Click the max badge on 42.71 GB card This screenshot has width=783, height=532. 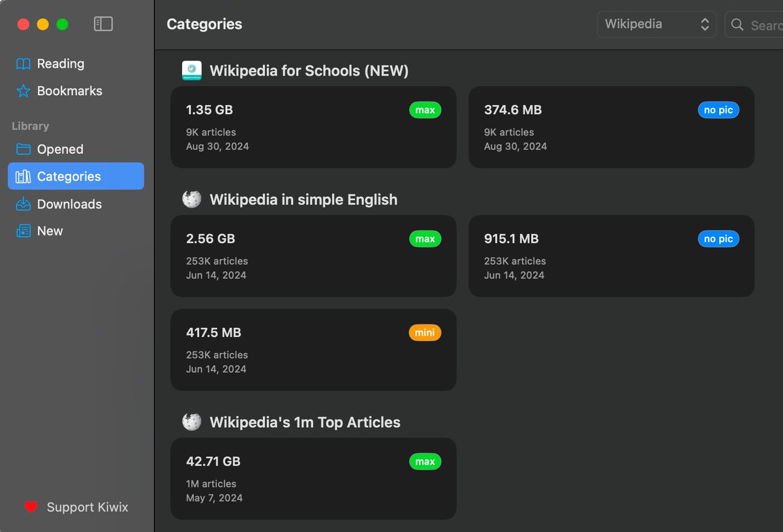point(425,462)
